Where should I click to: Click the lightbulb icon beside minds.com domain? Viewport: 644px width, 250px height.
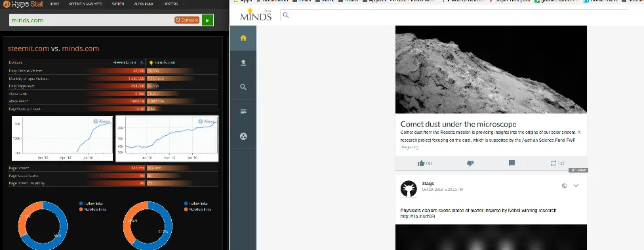point(151,63)
